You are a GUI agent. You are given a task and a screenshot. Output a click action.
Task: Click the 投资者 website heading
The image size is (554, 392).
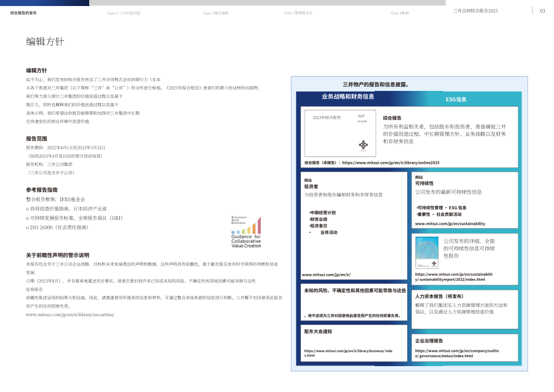tap(311, 187)
